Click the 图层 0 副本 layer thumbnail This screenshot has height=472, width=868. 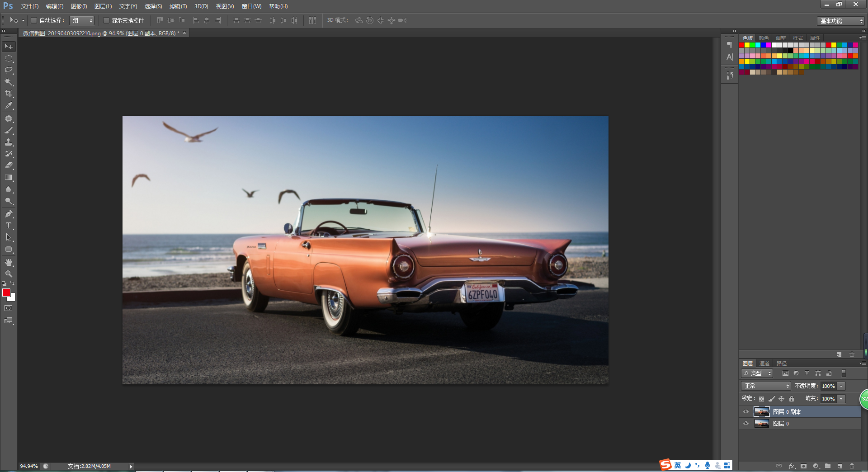click(762, 412)
